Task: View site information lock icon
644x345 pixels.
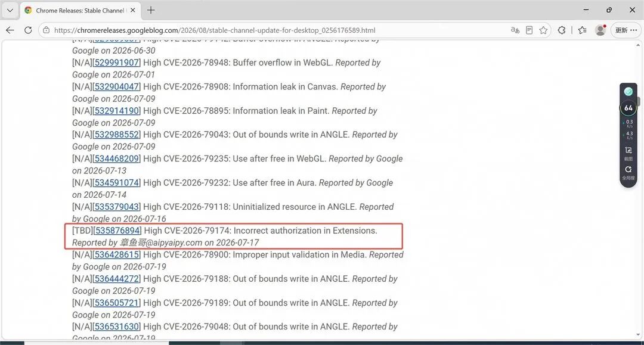Action: (x=47, y=30)
